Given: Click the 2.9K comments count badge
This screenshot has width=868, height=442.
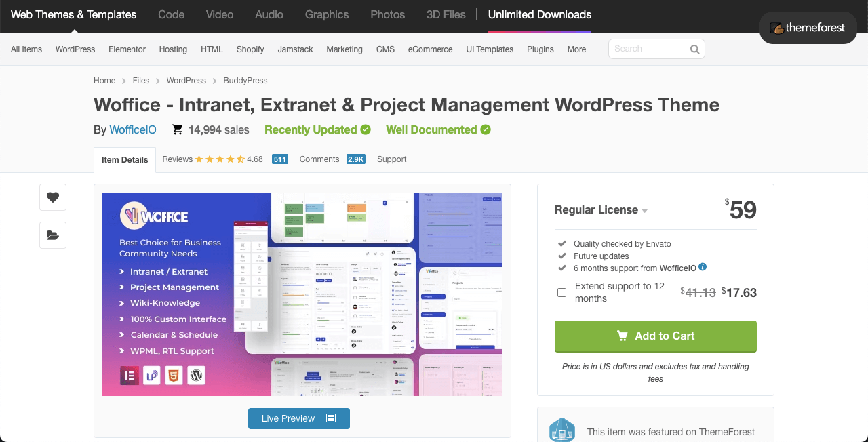Looking at the screenshot, I should (x=356, y=159).
